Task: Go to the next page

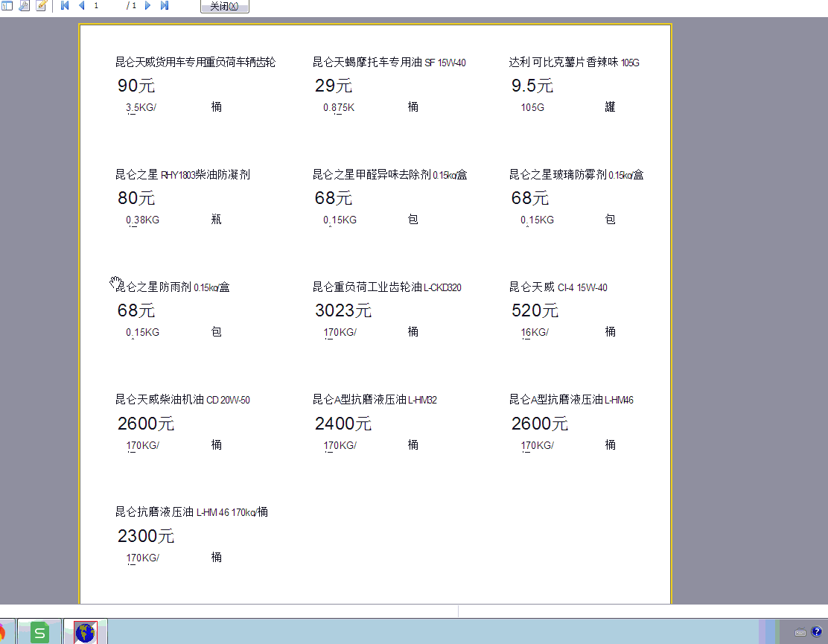Action: coord(147,6)
